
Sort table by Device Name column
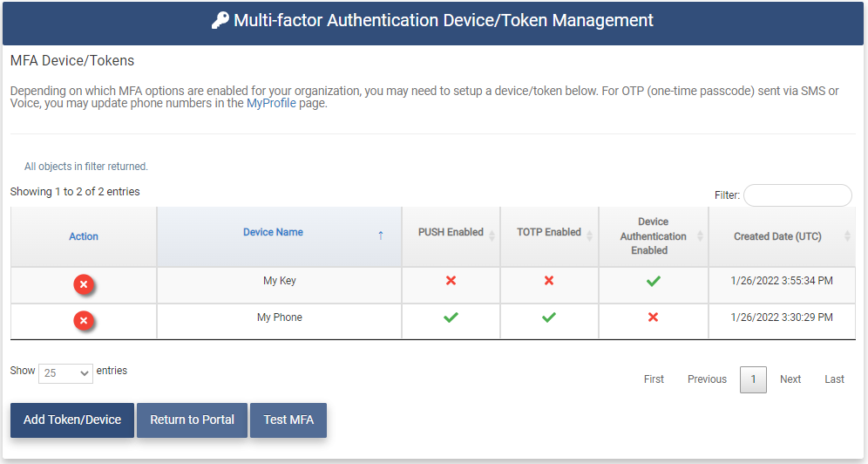(x=274, y=233)
